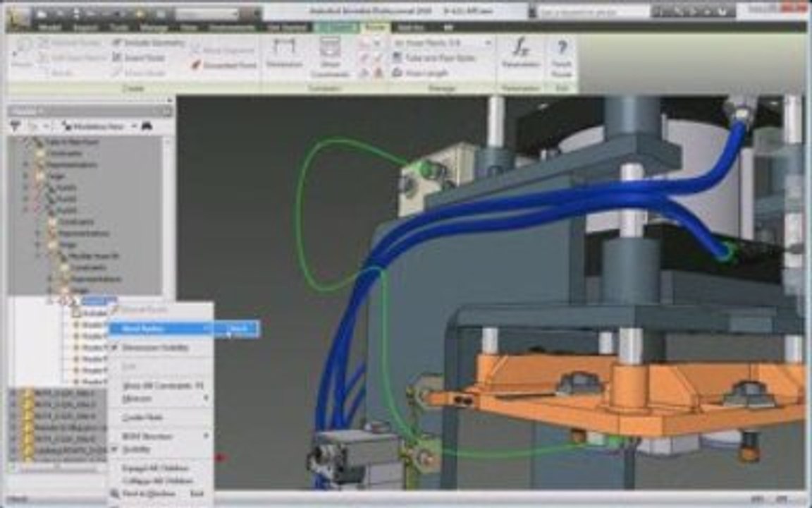Switch to the Inspect ribbon tab
This screenshot has width=812, height=508.
coord(85,28)
